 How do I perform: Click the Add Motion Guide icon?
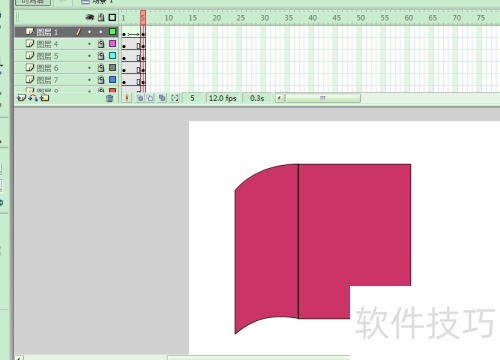pyautogui.click(x=33, y=98)
